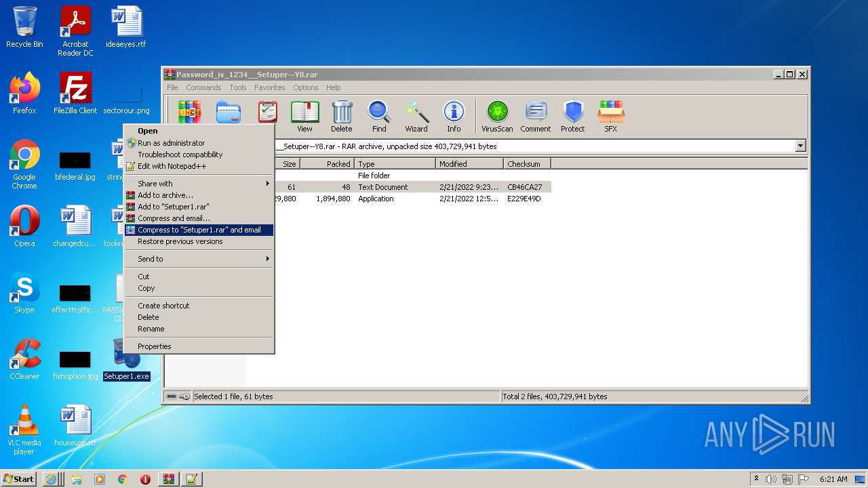868x488 pixels.
Task: Select Troubleshoot compatibility in context menu
Action: pyautogui.click(x=199, y=155)
